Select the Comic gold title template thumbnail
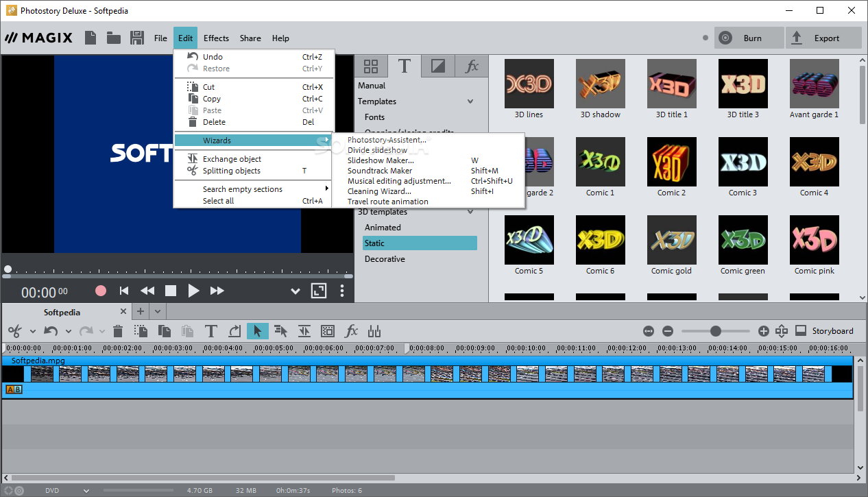Image resolution: width=868 pixels, height=497 pixels. coord(671,240)
